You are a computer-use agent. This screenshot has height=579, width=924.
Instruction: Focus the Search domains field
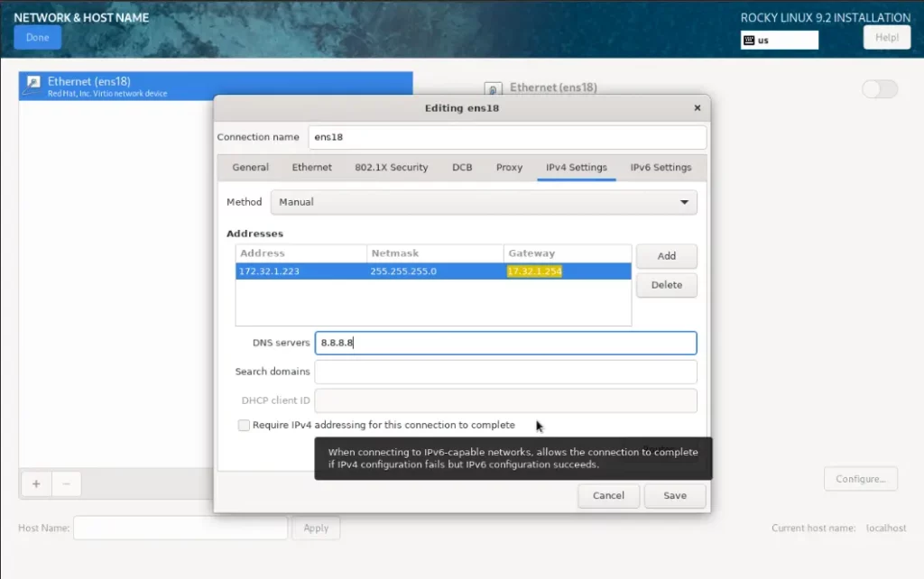(x=505, y=372)
